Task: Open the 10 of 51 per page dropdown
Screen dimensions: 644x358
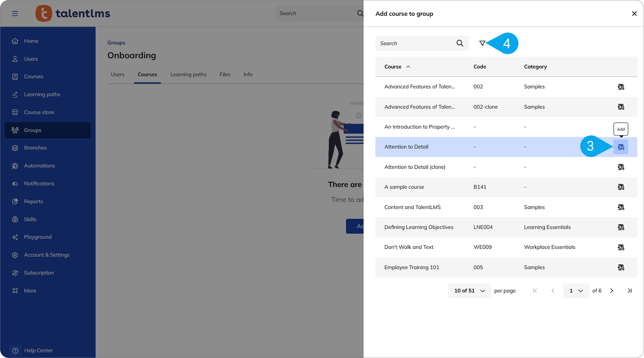Action: pos(469,291)
